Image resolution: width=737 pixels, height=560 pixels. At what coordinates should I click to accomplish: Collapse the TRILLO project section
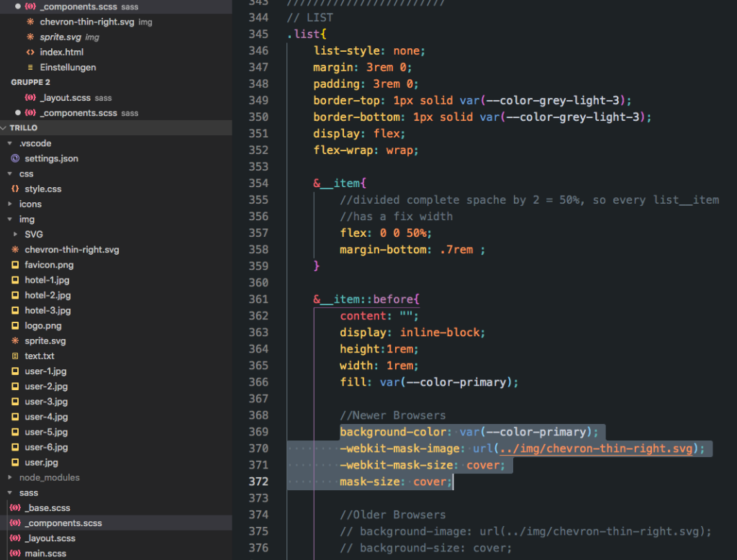5,127
